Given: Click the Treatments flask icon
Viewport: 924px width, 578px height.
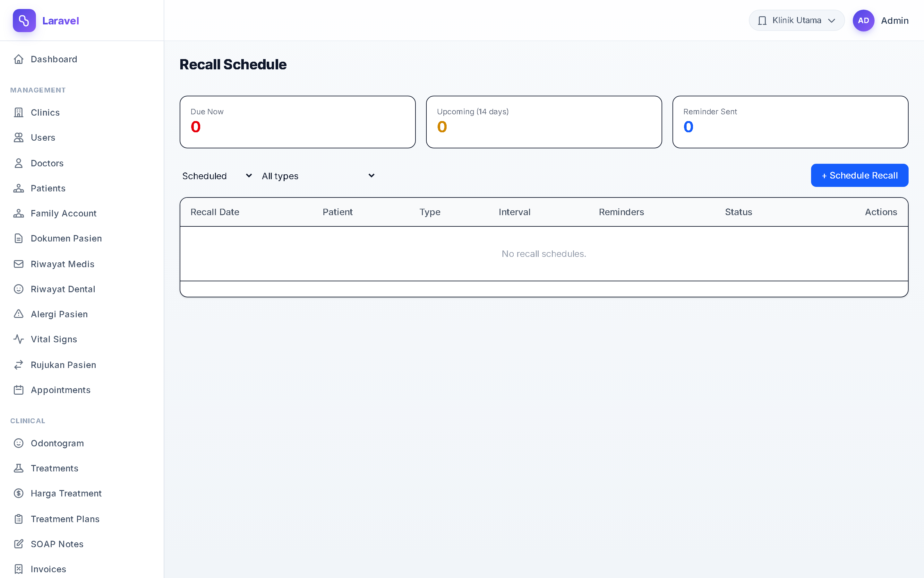Looking at the screenshot, I should (x=19, y=468).
